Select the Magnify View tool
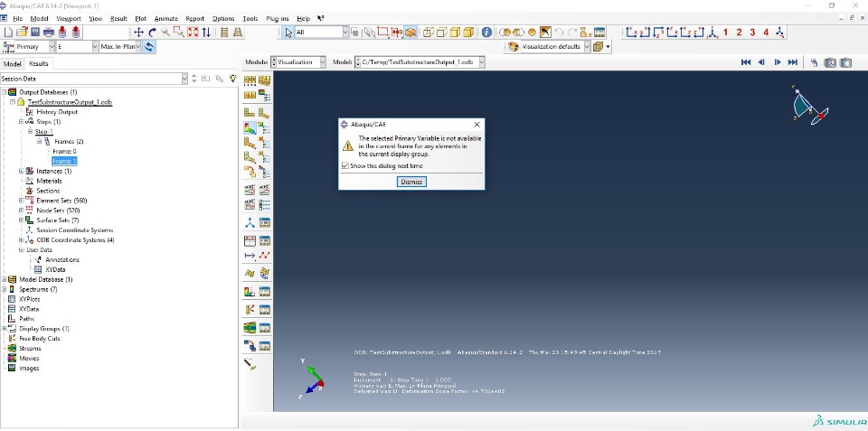868x431 pixels. point(165,33)
